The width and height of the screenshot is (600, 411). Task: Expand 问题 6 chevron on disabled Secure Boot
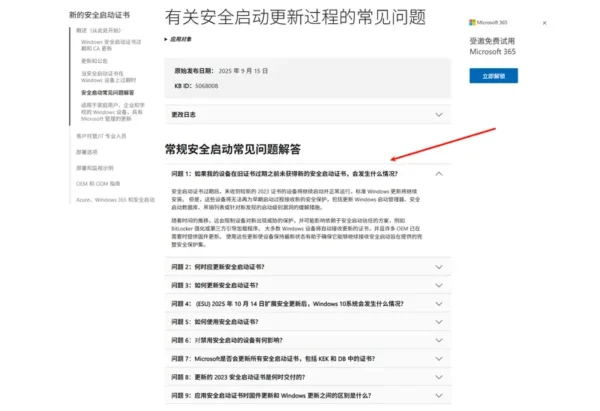(439, 340)
